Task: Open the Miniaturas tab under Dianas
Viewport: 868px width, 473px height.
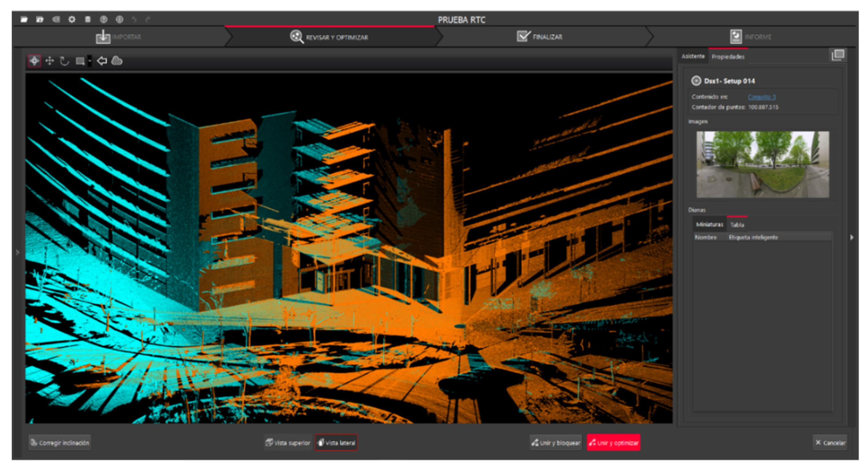Action: click(709, 224)
